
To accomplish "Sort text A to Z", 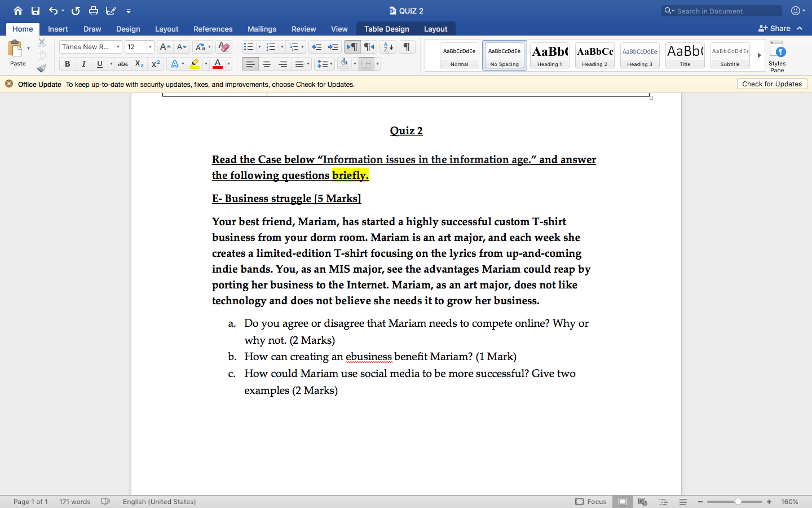I will [387, 47].
